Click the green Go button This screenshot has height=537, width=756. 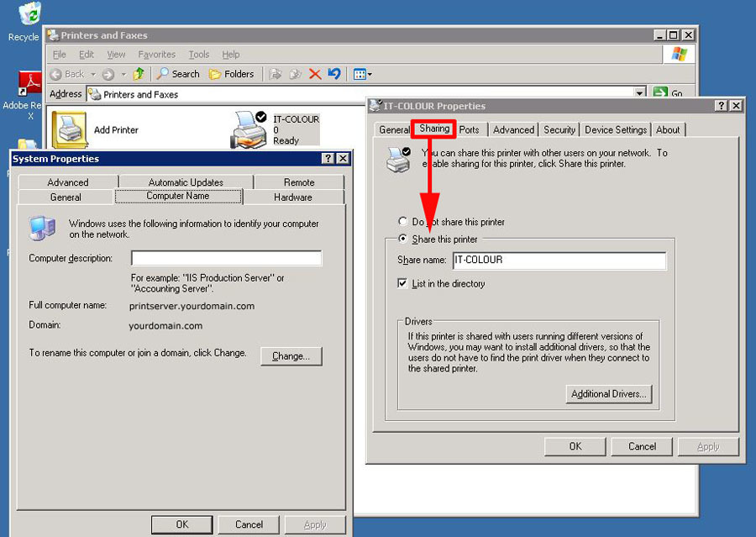tap(669, 92)
